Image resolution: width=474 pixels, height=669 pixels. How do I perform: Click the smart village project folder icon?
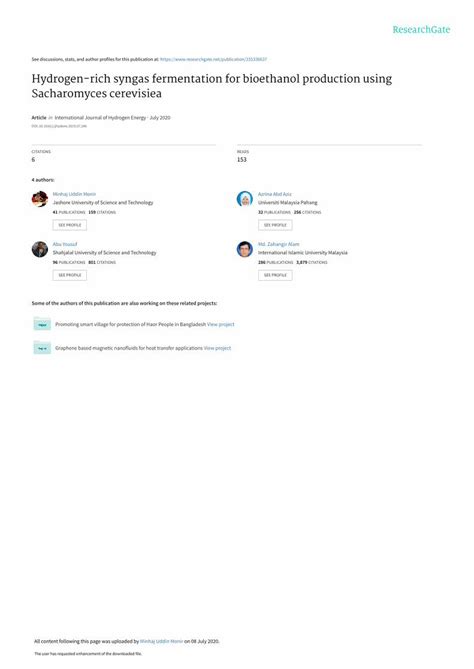[x=42, y=324]
